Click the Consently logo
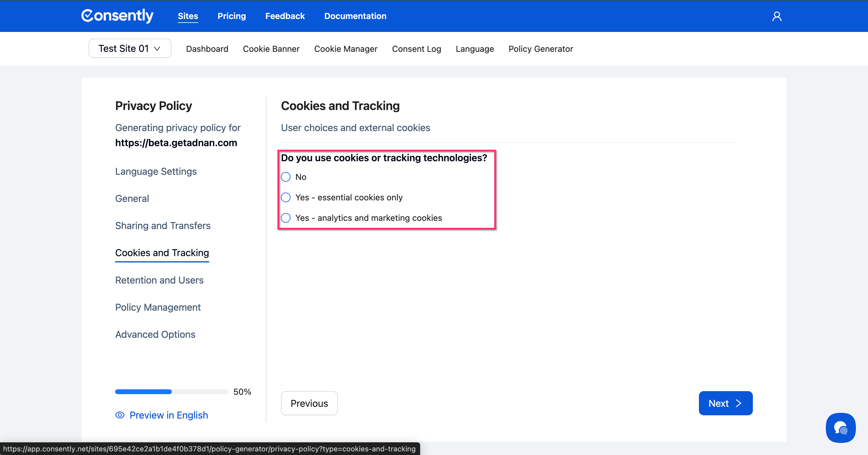This screenshot has width=868, height=455. click(x=117, y=16)
